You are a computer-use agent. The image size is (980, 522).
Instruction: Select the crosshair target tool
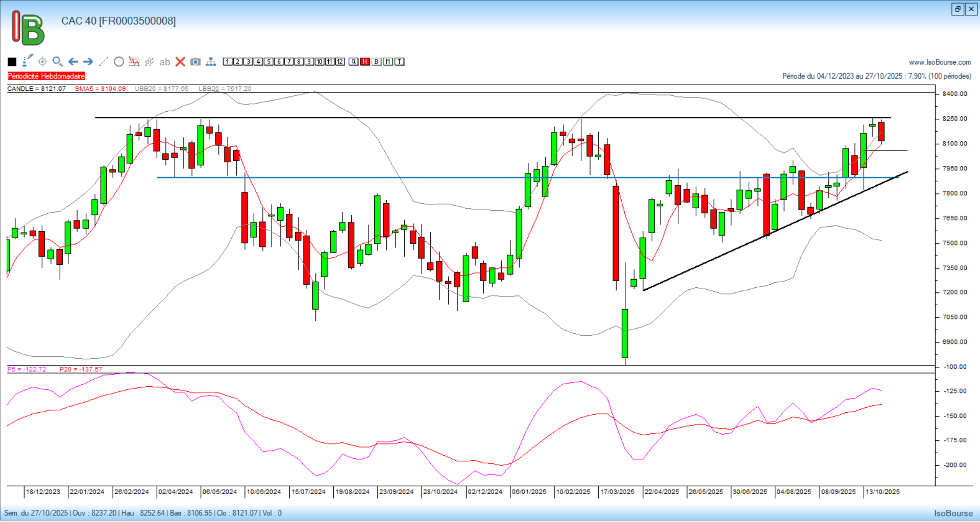click(x=42, y=62)
